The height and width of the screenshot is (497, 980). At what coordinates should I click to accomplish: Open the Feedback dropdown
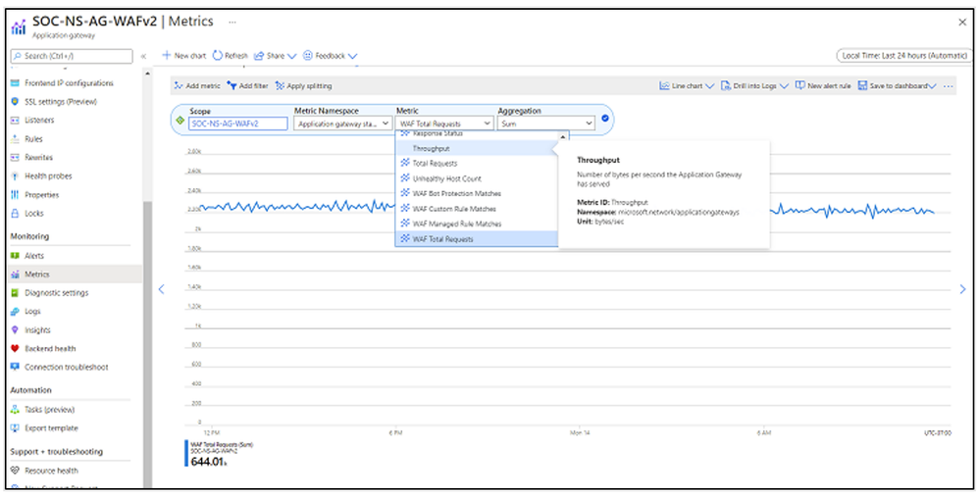tap(330, 56)
